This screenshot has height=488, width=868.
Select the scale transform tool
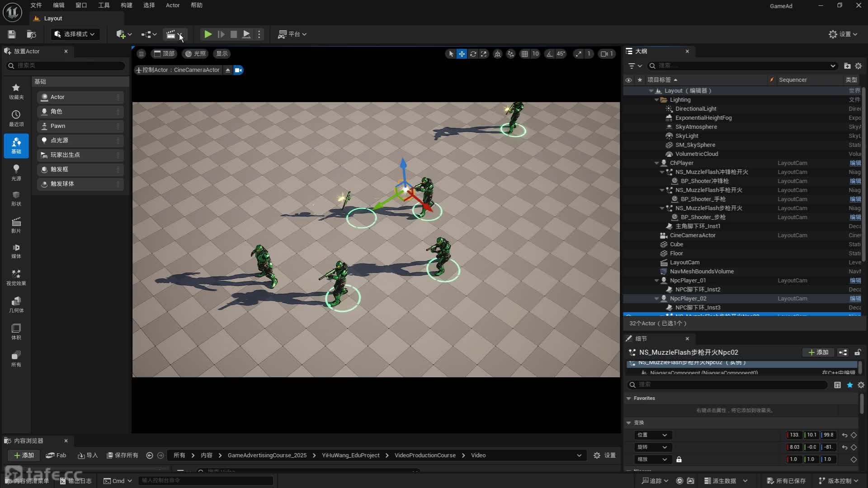coord(484,54)
